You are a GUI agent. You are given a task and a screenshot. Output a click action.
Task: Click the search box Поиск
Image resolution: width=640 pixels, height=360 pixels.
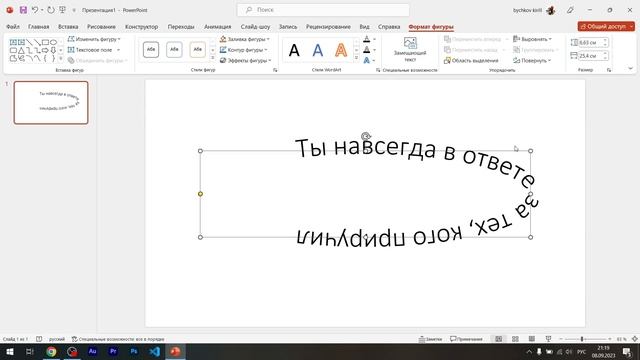point(323,10)
